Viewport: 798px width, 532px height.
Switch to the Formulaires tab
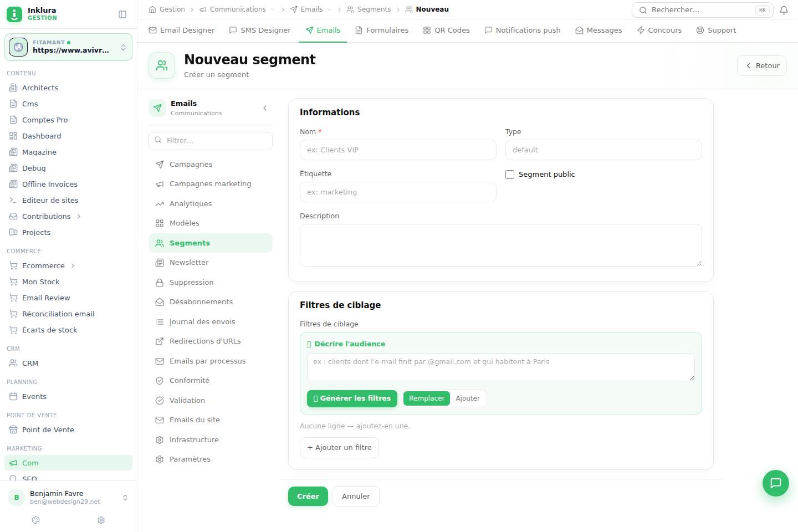point(381,30)
